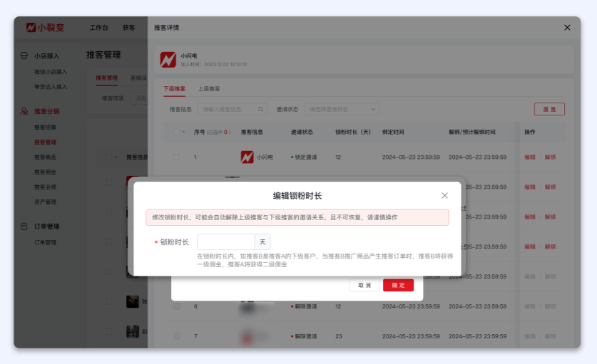Open the 邀请状态 dropdown
Viewport: 597px width, 364px height.
coord(342,109)
